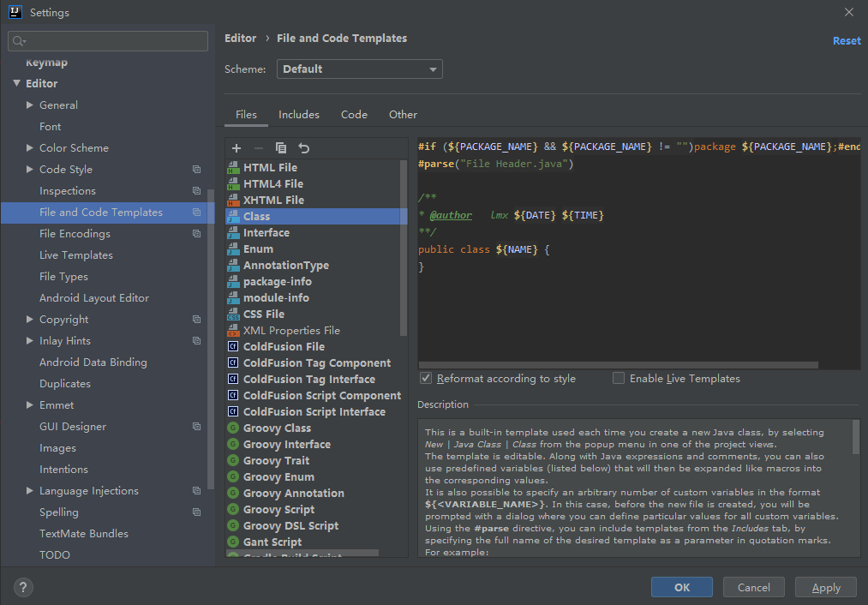Enable Live Templates checkbox
The image size is (868, 605).
coord(619,378)
